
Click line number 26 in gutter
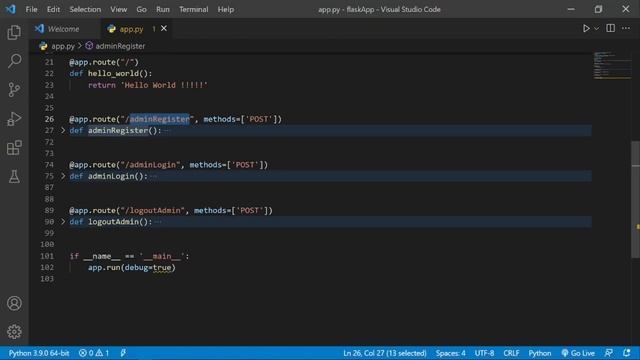tap(49, 119)
